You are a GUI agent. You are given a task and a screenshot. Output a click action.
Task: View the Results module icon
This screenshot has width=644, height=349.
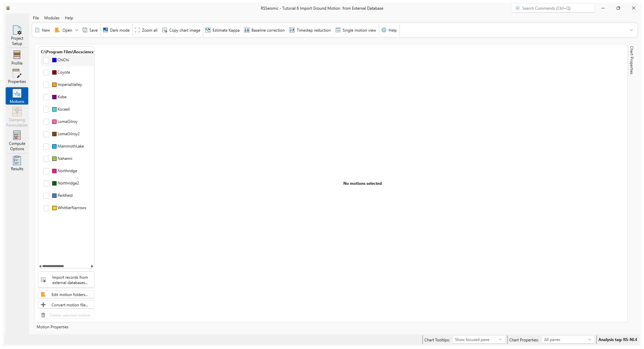click(17, 162)
